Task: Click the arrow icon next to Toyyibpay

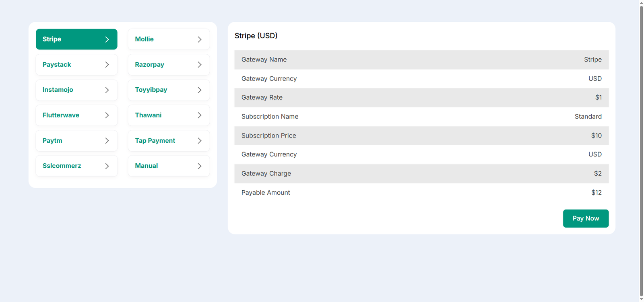Action: pos(199,90)
